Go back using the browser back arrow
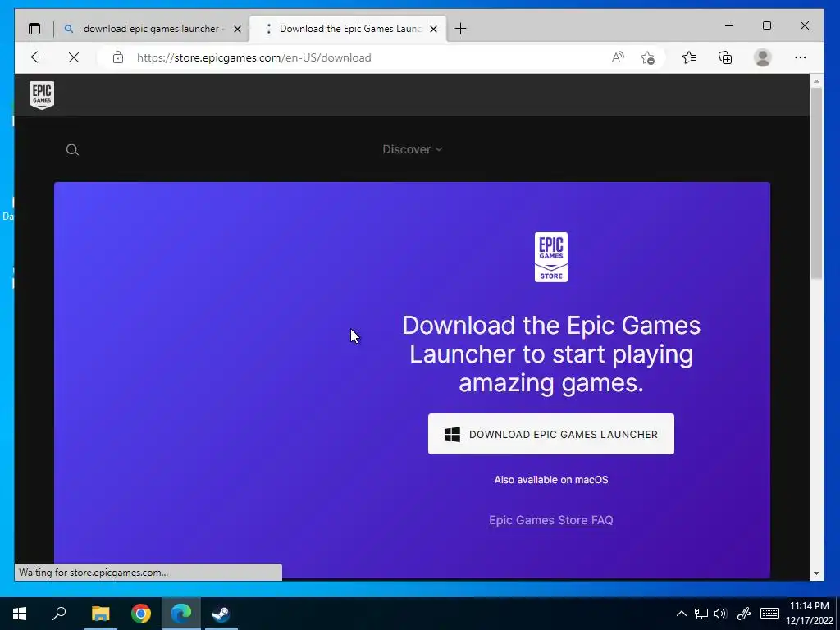This screenshot has width=840, height=630. [x=38, y=57]
